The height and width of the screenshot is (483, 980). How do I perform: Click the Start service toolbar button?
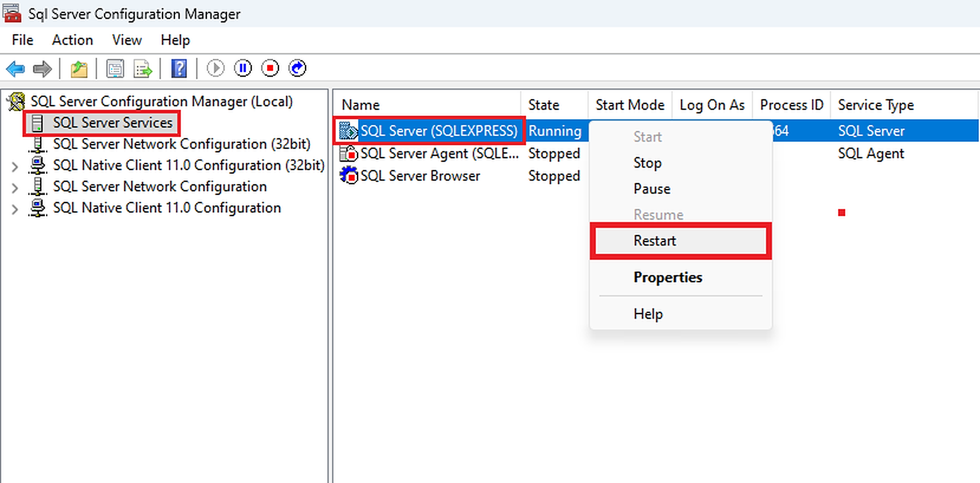[x=216, y=68]
